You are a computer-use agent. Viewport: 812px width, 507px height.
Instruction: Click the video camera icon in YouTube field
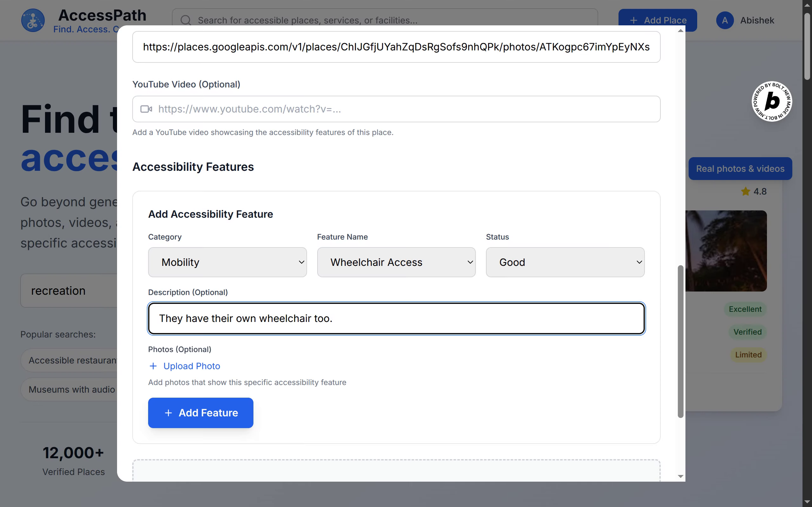tap(146, 109)
